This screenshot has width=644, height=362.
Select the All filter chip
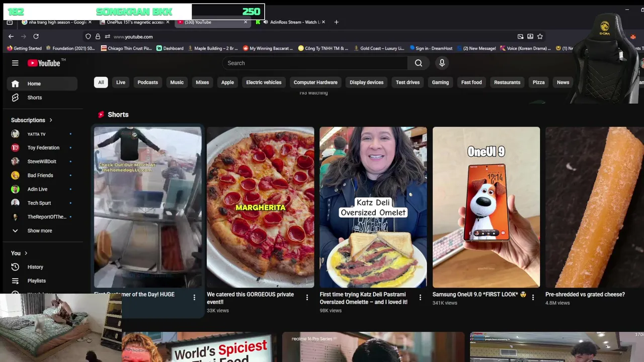point(101,82)
